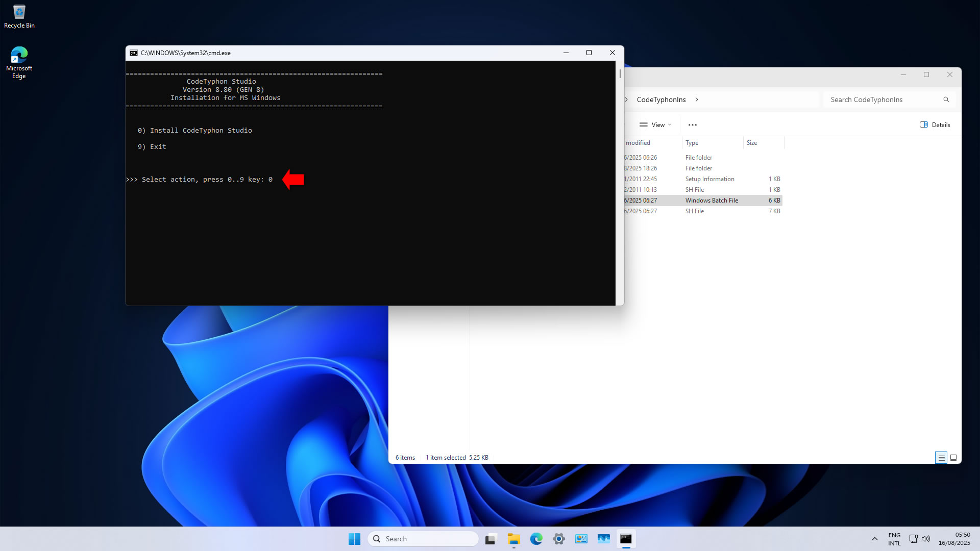Close the cmd.exe window
The height and width of the screenshot is (551, 980).
tap(612, 53)
